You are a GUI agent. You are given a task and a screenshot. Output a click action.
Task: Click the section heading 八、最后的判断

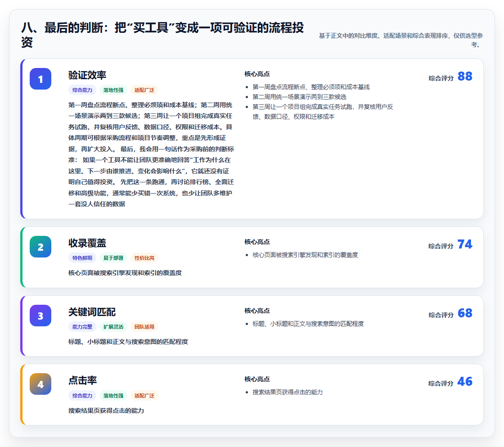[x=162, y=35]
